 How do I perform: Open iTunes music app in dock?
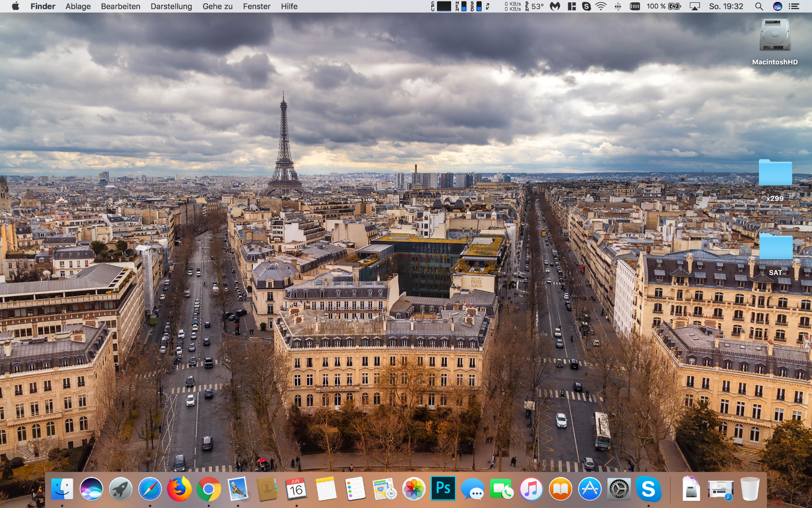coord(531,489)
